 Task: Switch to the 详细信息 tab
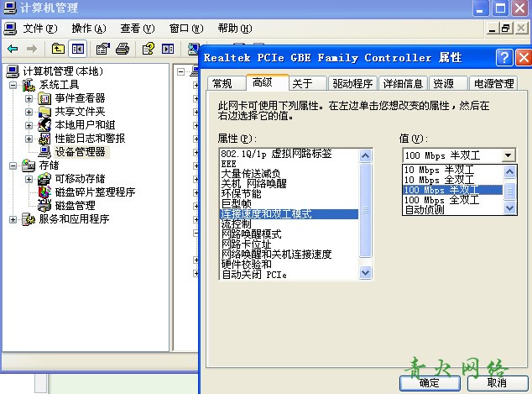click(403, 83)
